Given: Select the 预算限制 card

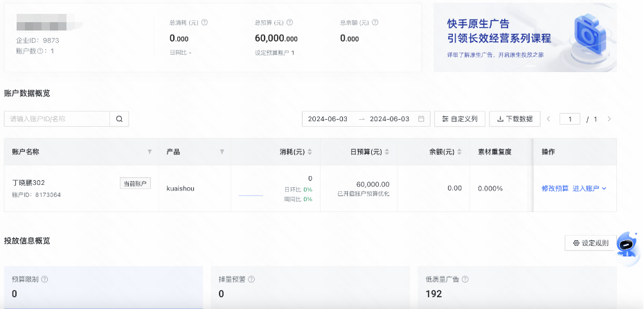Looking at the screenshot, I should pos(103,288).
